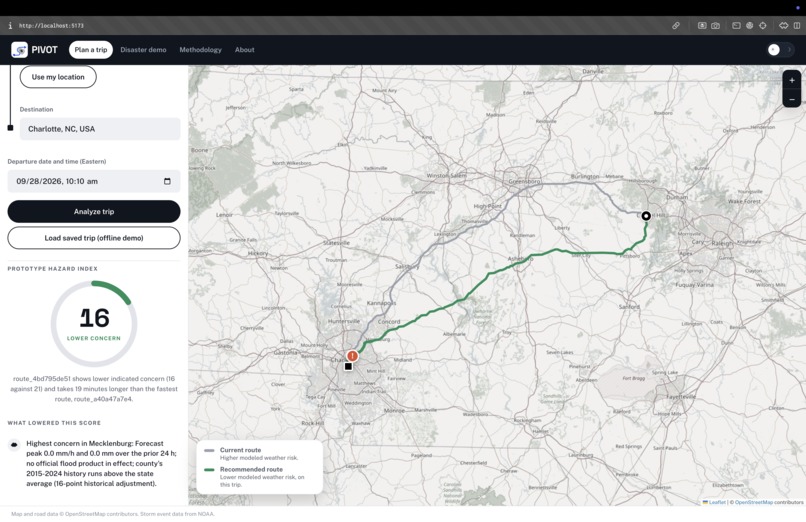806x522 pixels.
Task: Click the green recommended route line on map
Action: [488, 276]
